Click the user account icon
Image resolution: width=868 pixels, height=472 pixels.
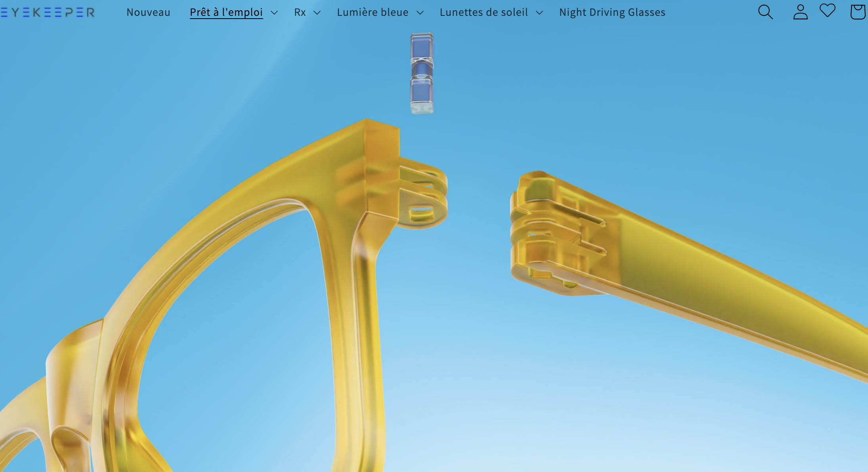point(800,12)
